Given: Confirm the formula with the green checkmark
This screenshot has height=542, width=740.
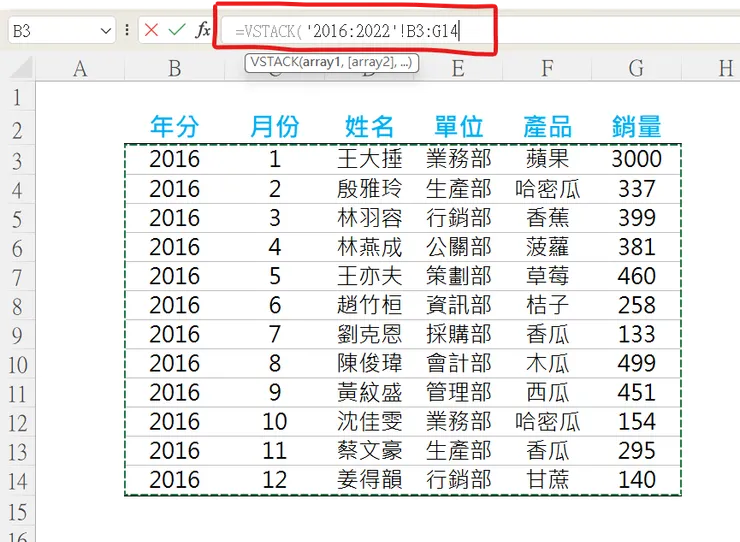Looking at the screenshot, I should click(177, 30).
